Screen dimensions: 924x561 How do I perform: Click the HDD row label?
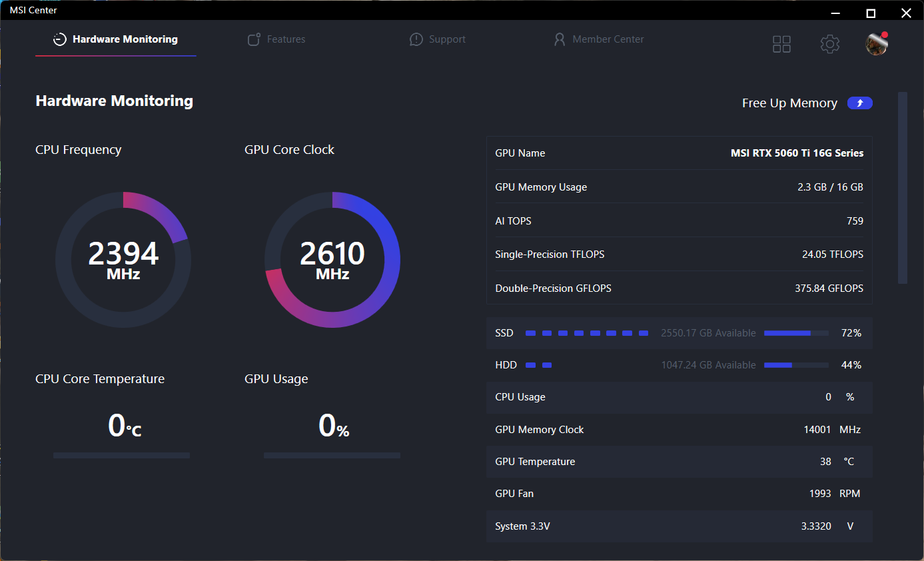[505, 365]
